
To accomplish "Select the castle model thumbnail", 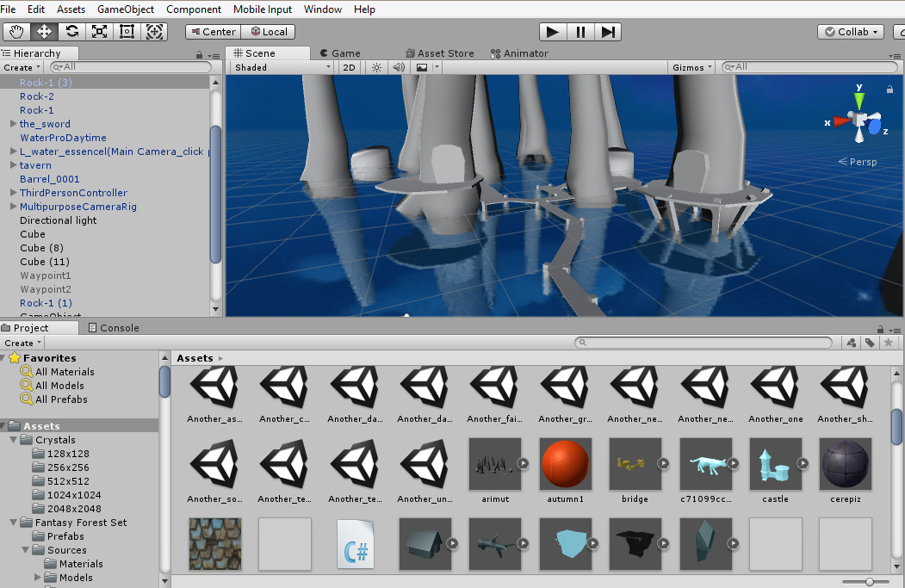I will coord(775,464).
